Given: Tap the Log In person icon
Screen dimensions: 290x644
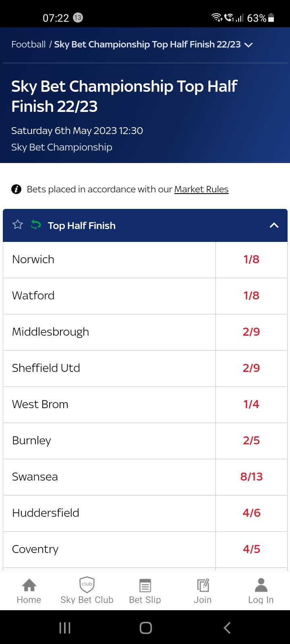Looking at the screenshot, I should click(x=261, y=585).
